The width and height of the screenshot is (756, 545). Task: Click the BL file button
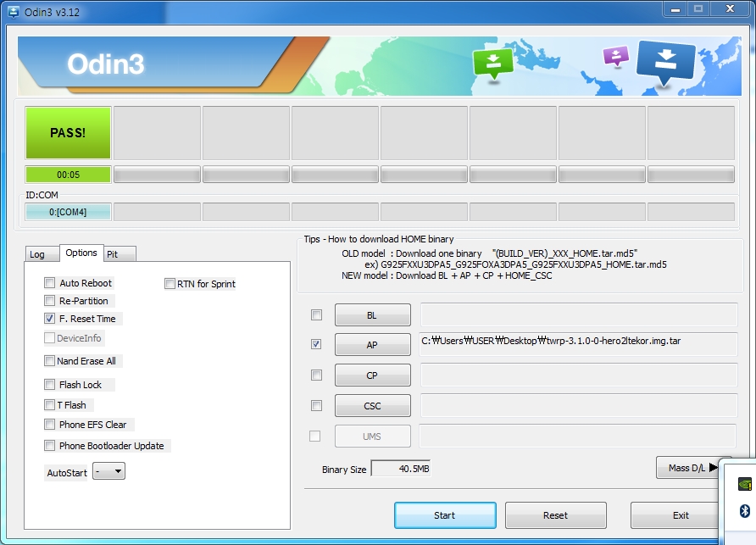pyautogui.click(x=373, y=315)
